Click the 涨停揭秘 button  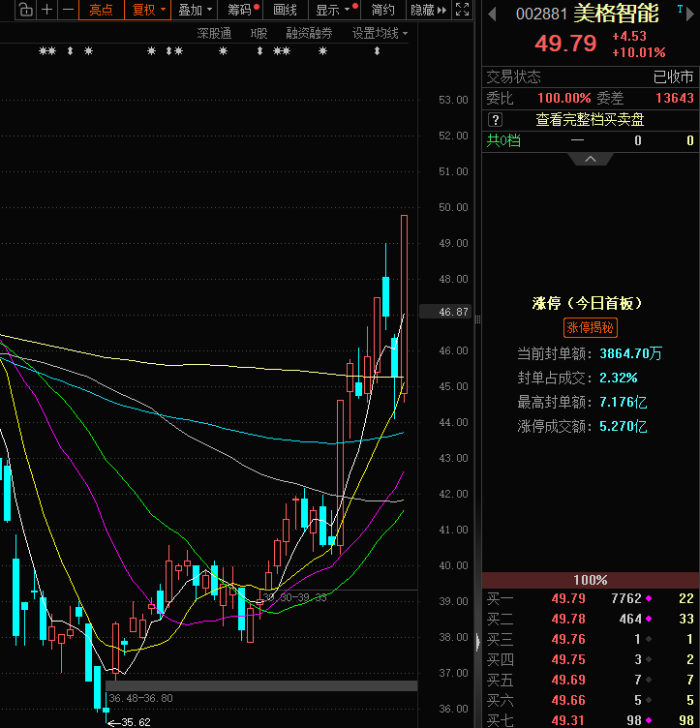(x=590, y=328)
